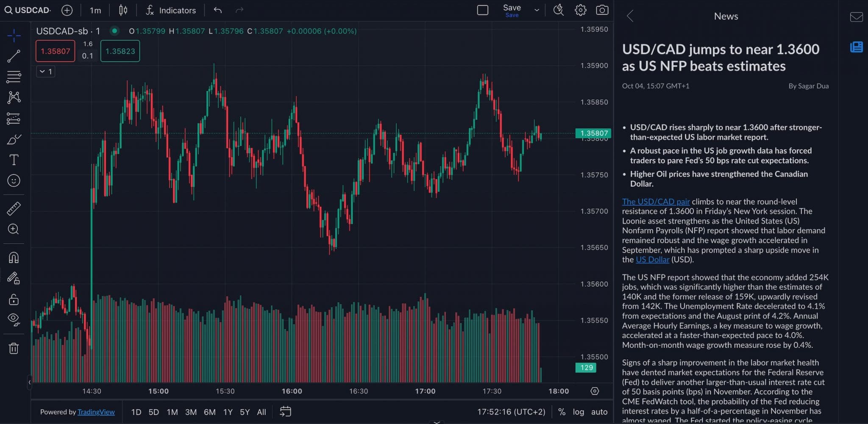The height and width of the screenshot is (424, 868).
Task: Select the trend line drawing tool
Action: (x=14, y=56)
